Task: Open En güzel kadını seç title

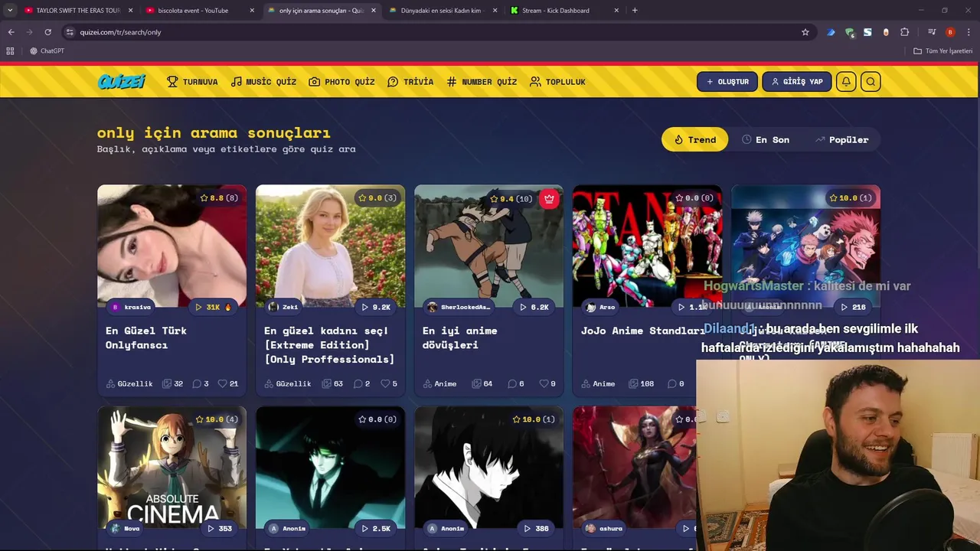Action: pyautogui.click(x=329, y=344)
